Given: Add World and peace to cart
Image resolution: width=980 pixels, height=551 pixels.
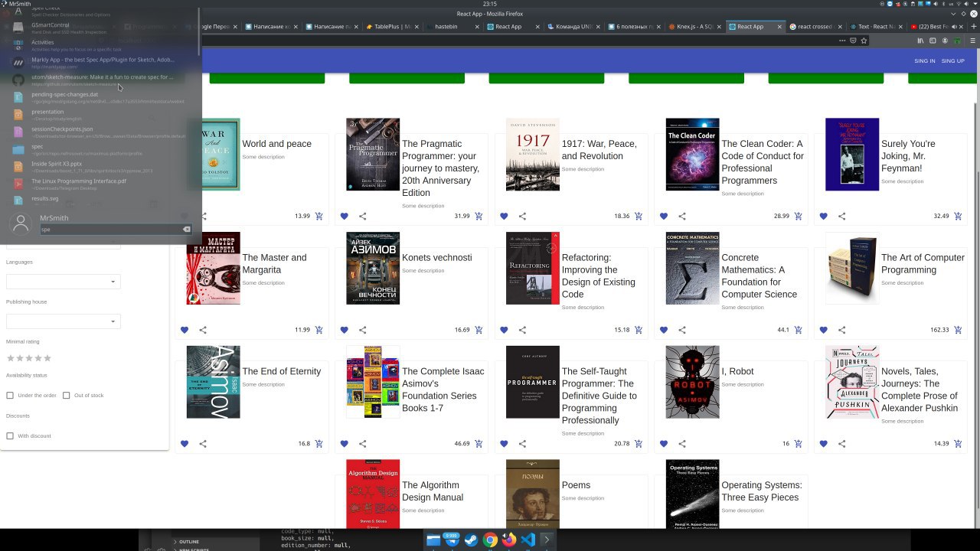Looking at the screenshot, I should pos(319,217).
